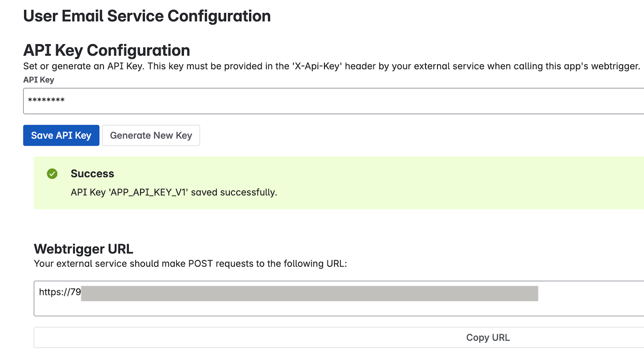Click the API Key Configuration heading
644x352 pixels.
107,50
